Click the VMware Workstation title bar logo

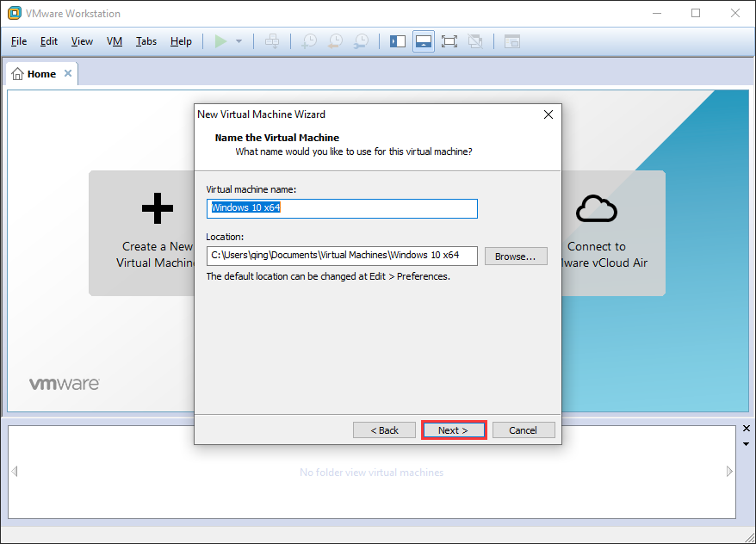tap(15, 13)
